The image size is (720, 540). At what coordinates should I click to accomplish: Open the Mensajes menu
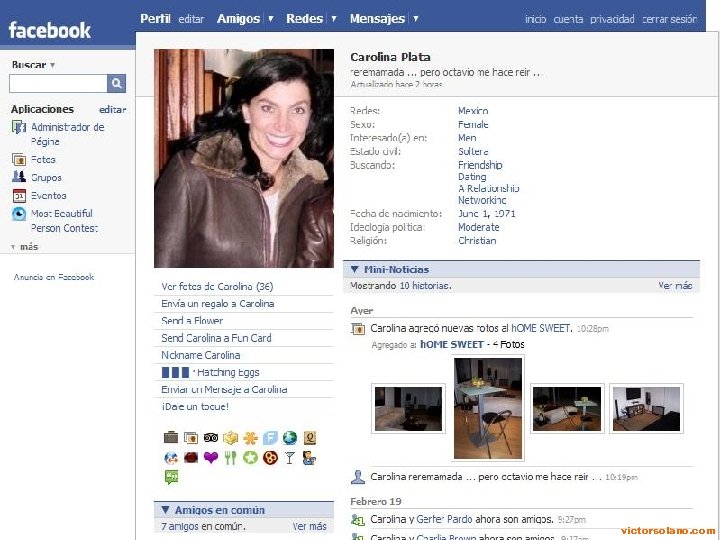click(x=377, y=18)
